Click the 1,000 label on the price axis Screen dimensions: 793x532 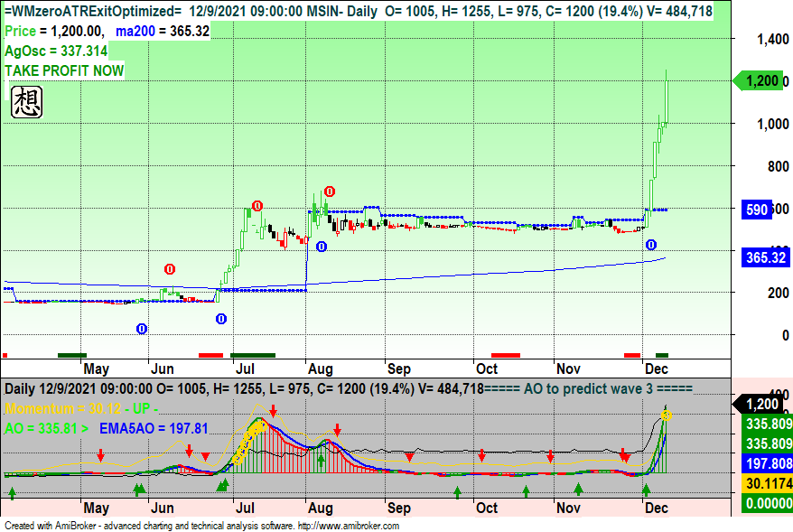tap(773, 124)
